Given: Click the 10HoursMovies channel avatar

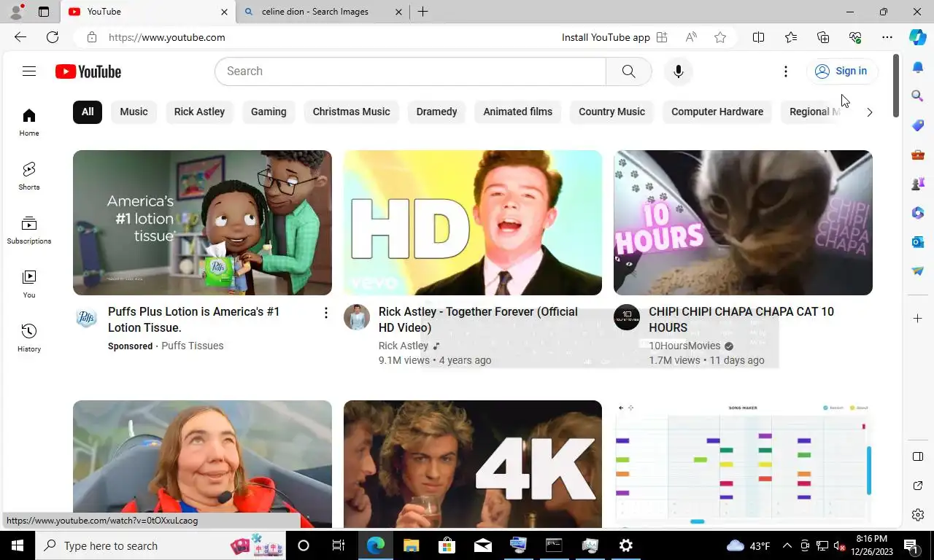Looking at the screenshot, I should tap(627, 317).
